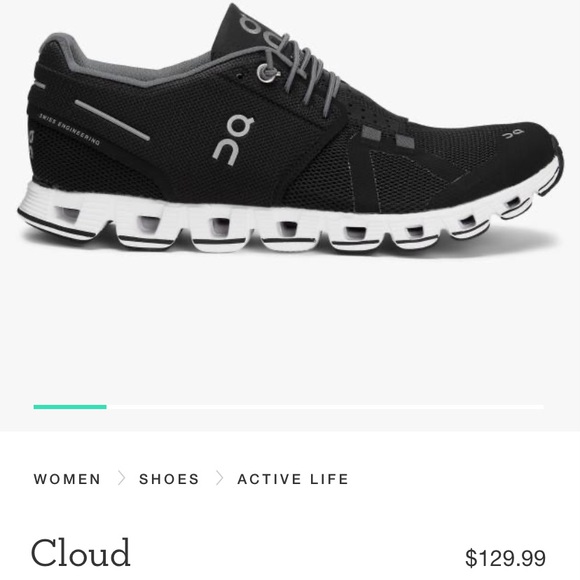The image size is (580, 580).
Task: Click the gray unfilled part of carousel progress bar
Action: (325, 407)
